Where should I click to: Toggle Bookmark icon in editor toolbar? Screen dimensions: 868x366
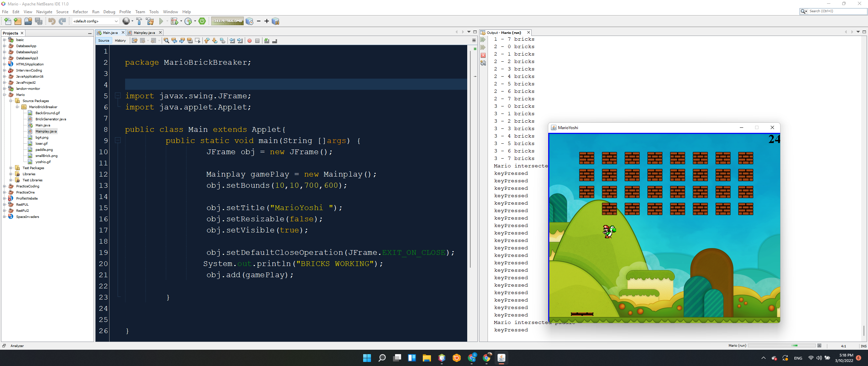pyautogui.click(x=223, y=41)
